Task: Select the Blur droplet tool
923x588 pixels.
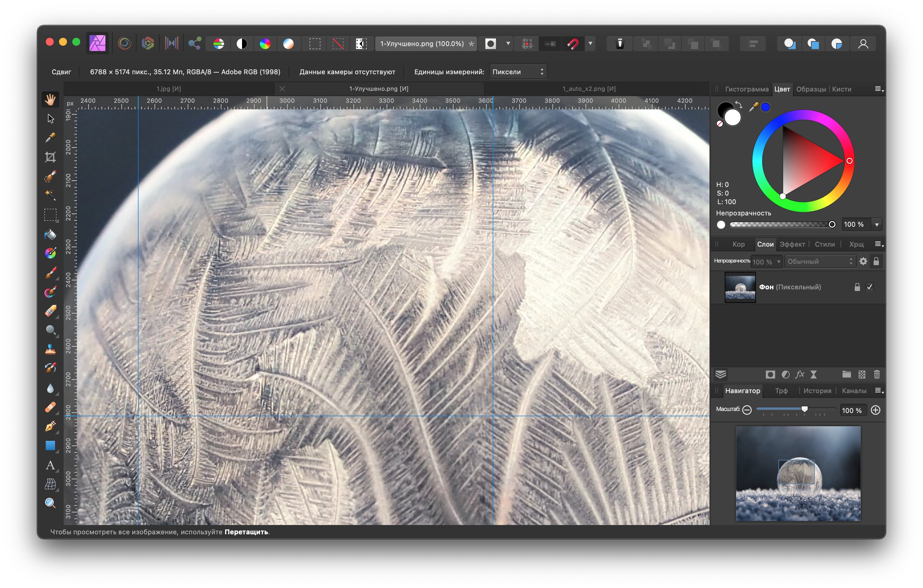Action: tap(50, 388)
